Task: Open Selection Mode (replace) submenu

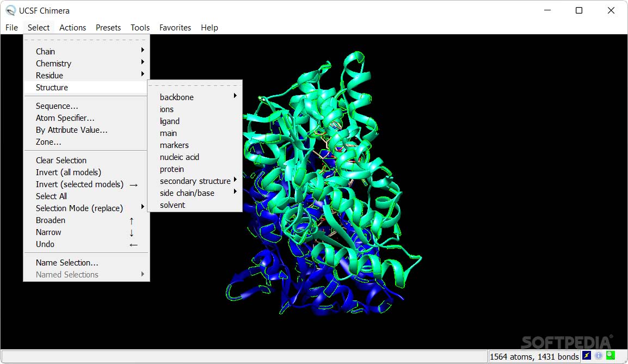Action: (85, 208)
